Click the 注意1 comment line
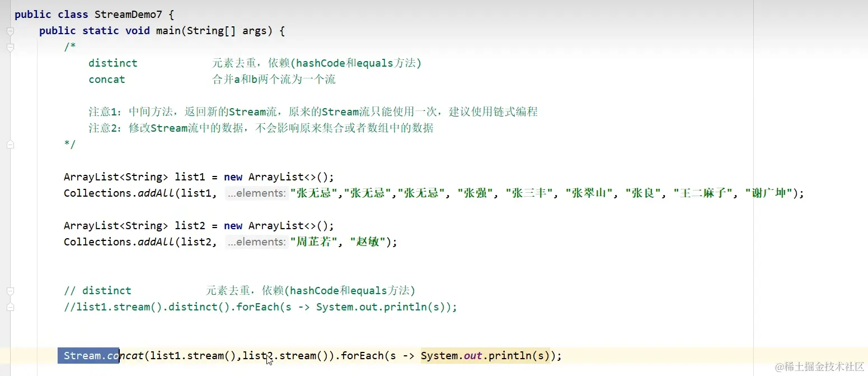868x376 pixels. point(313,112)
